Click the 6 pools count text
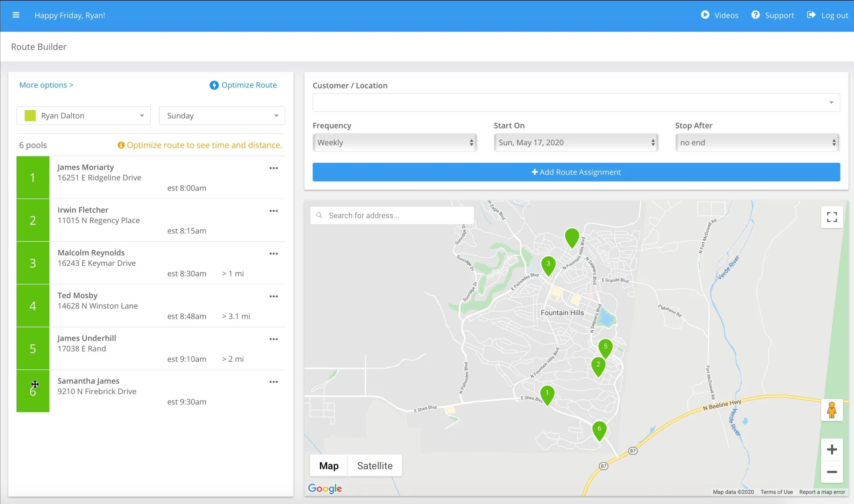This screenshot has height=504, width=854. [33, 145]
